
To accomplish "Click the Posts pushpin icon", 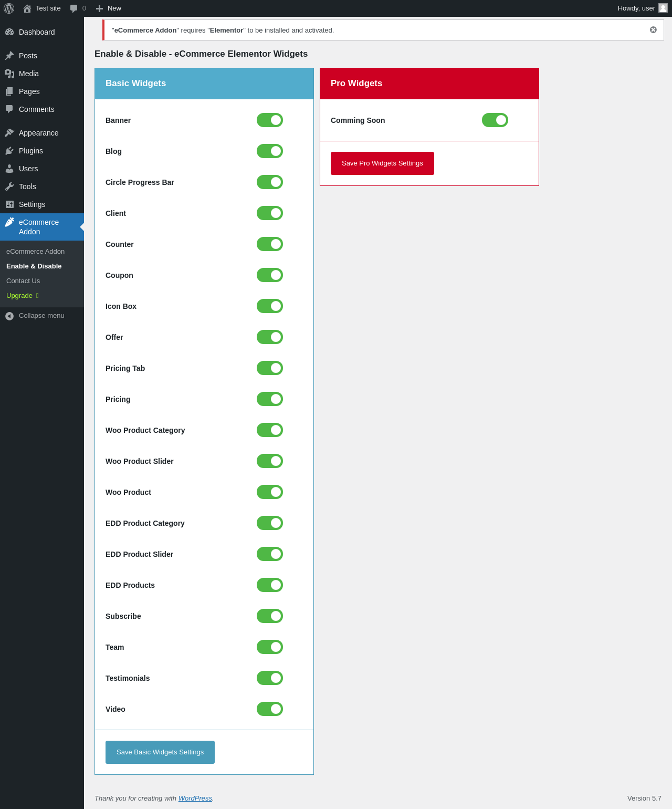I will (9, 56).
